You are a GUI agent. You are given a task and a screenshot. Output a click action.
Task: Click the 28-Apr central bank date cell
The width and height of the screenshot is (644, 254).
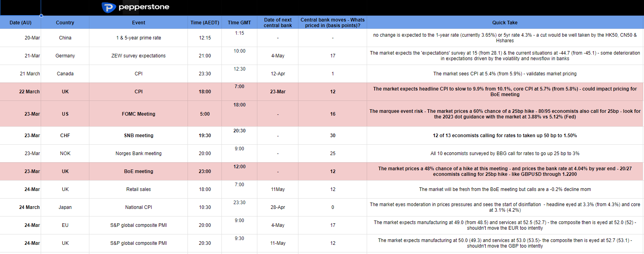(278, 207)
